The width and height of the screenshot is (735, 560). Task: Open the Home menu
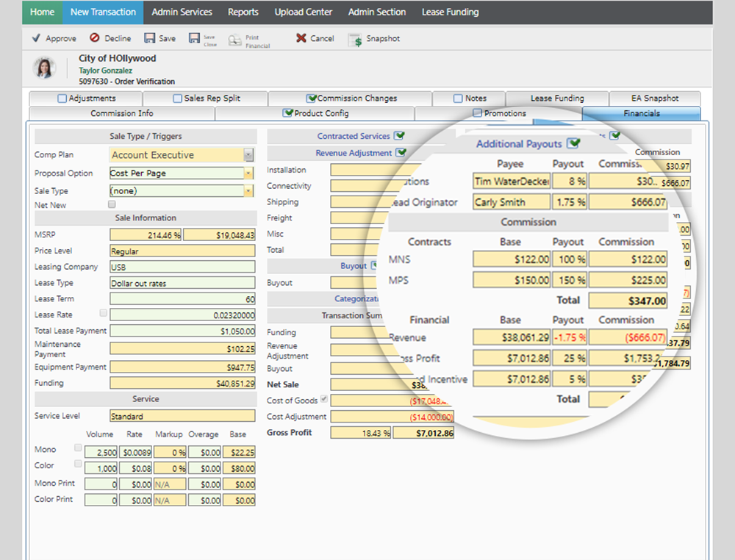point(42,12)
